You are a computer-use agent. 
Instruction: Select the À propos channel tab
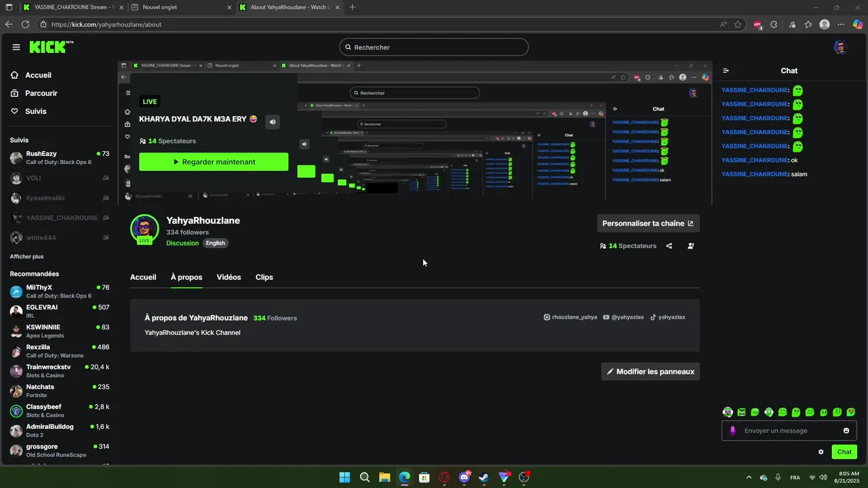[x=186, y=277]
